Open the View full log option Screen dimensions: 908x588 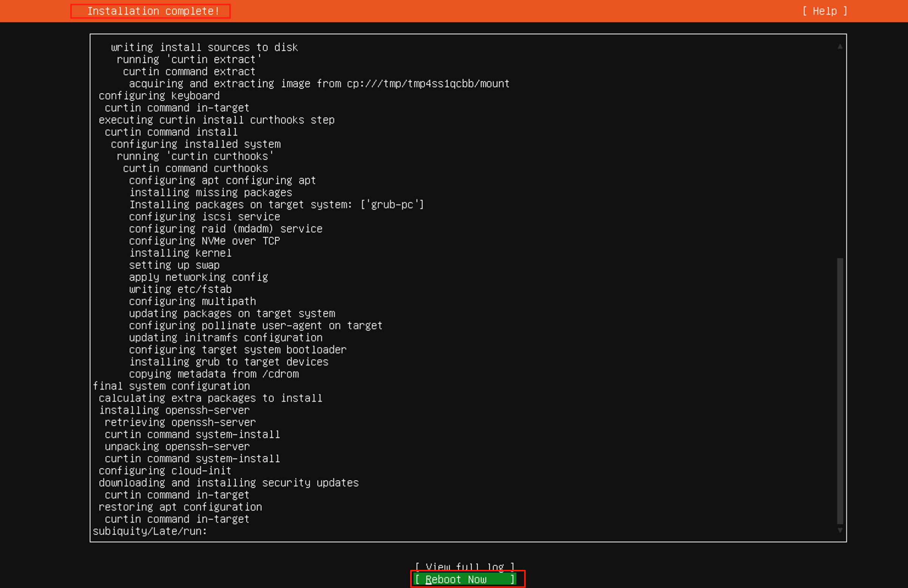tap(464, 566)
